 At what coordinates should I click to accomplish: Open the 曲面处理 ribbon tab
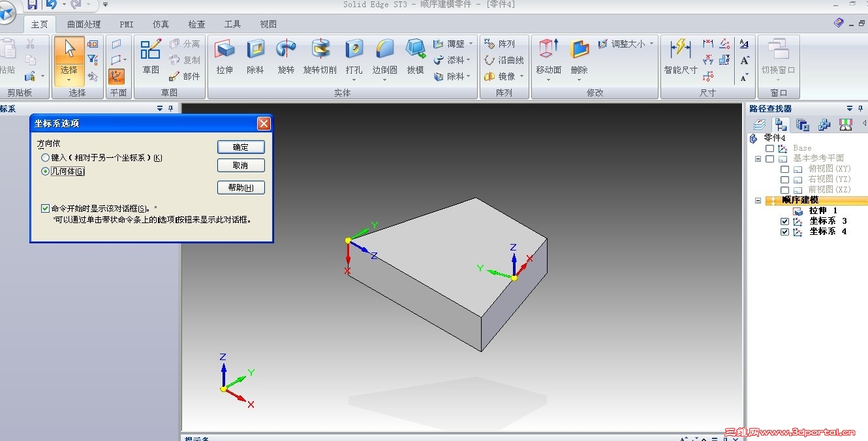84,24
